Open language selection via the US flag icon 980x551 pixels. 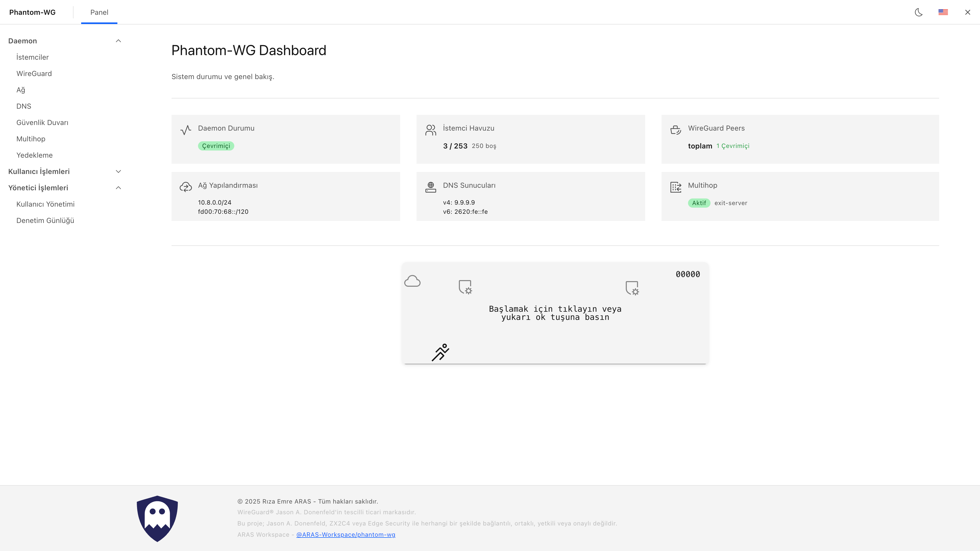click(x=943, y=12)
